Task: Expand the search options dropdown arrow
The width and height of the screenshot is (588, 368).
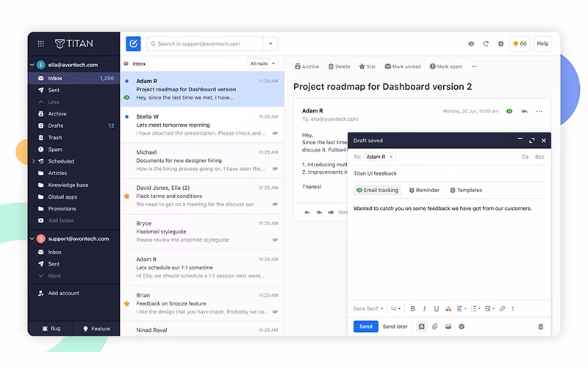Action: pos(270,44)
